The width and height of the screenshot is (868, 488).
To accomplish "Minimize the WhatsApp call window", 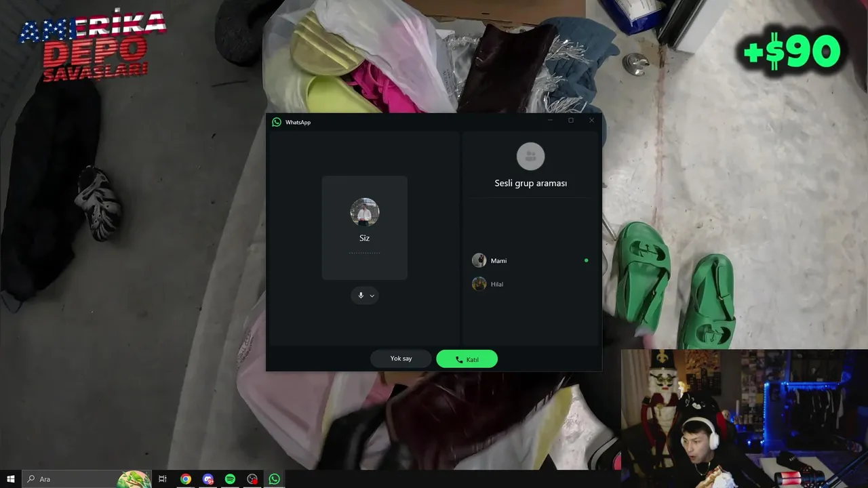I will pos(550,121).
